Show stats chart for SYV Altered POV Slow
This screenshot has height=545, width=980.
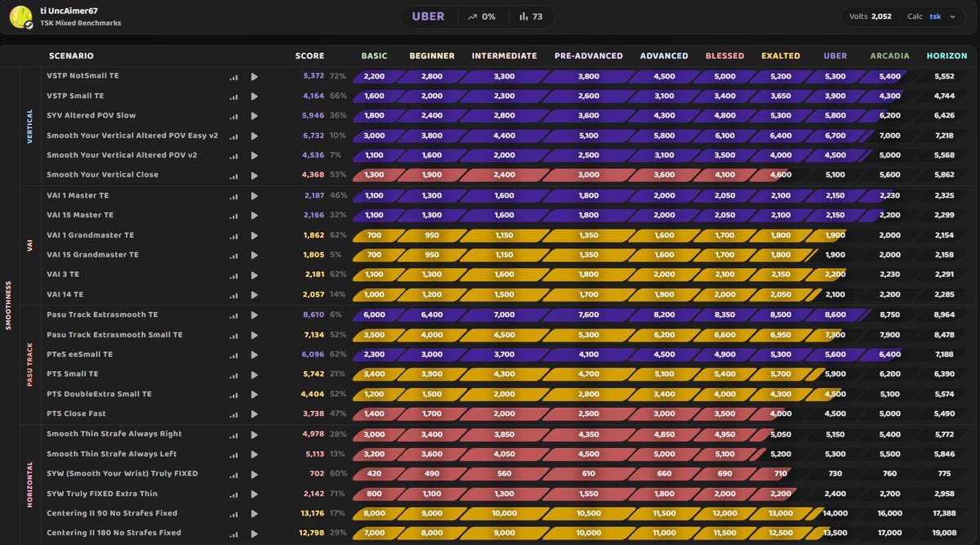coord(234,116)
